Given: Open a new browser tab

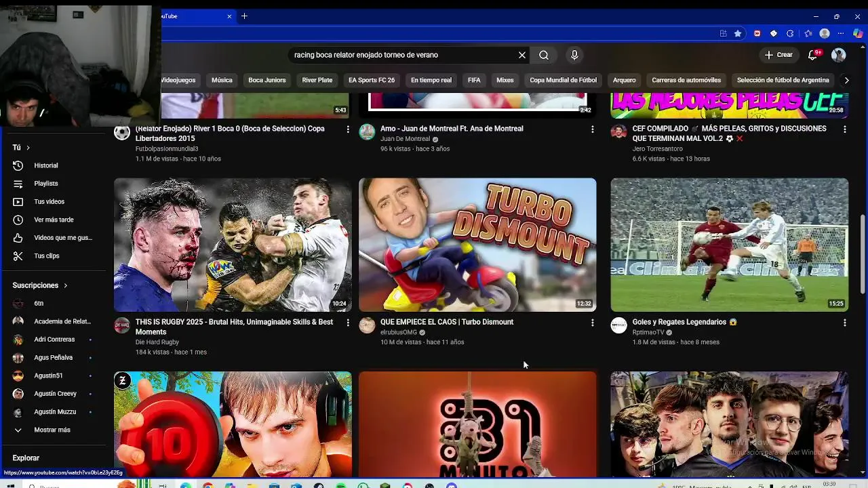Looking at the screenshot, I should [x=244, y=16].
